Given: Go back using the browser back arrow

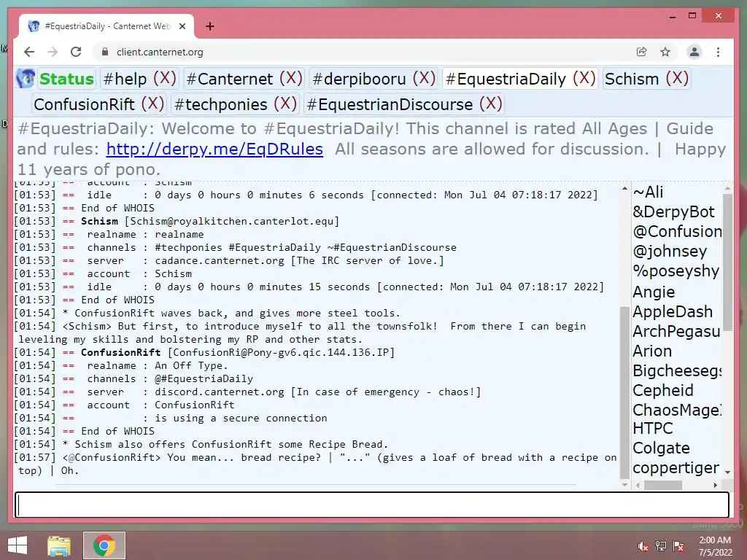Looking at the screenshot, I should click(29, 52).
